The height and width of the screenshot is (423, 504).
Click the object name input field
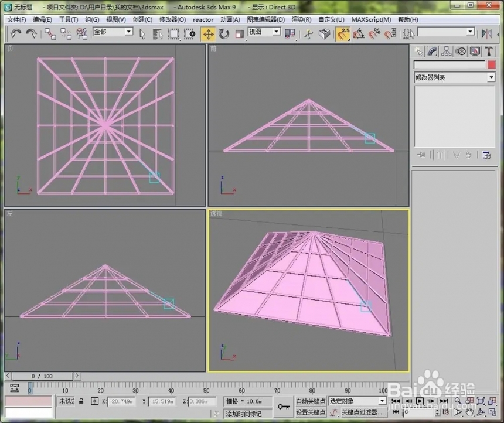pos(449,64)
